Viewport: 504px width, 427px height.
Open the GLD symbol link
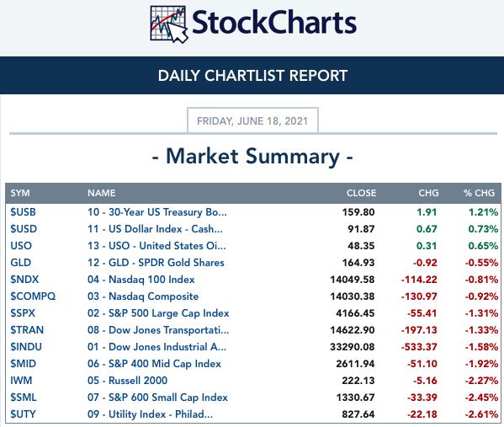[20, 262]
